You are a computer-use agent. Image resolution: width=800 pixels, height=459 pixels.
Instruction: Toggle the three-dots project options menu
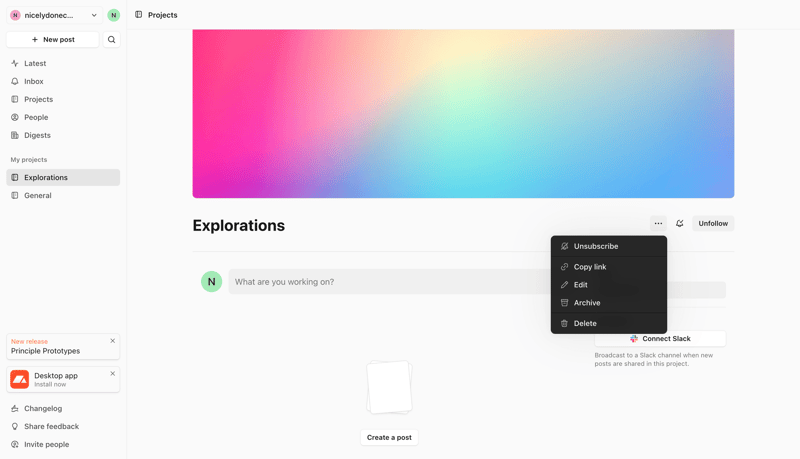pos(658,223)
